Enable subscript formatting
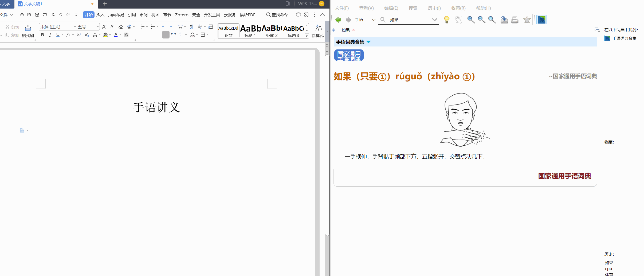Screen dimensions: 644x276 click(x=86, y=35)
